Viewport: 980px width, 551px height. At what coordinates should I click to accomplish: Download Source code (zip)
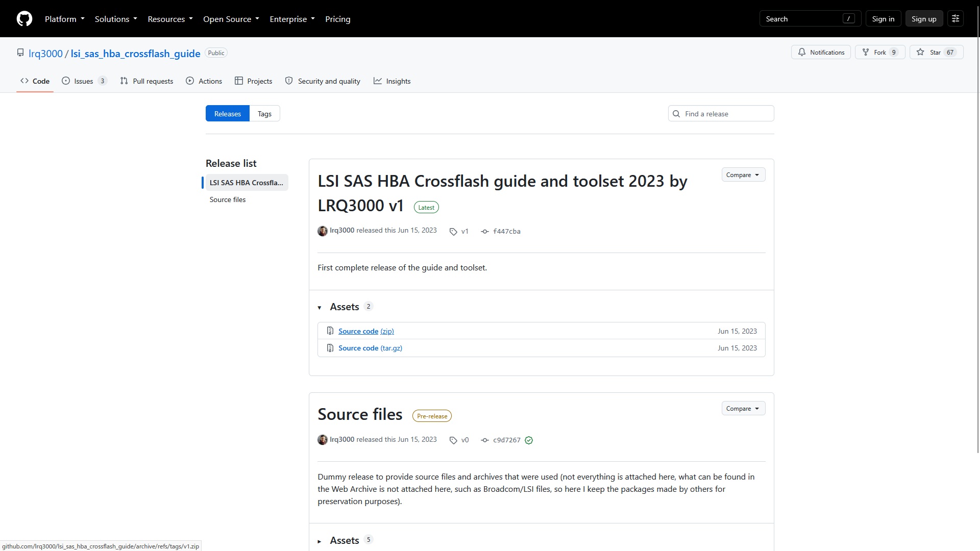[366, 331]
